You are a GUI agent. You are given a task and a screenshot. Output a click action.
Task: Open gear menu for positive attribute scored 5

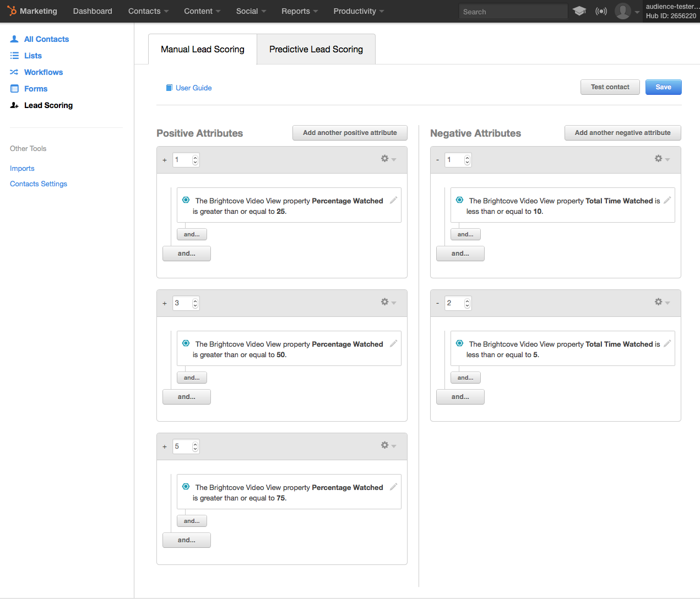pos(388,445)
